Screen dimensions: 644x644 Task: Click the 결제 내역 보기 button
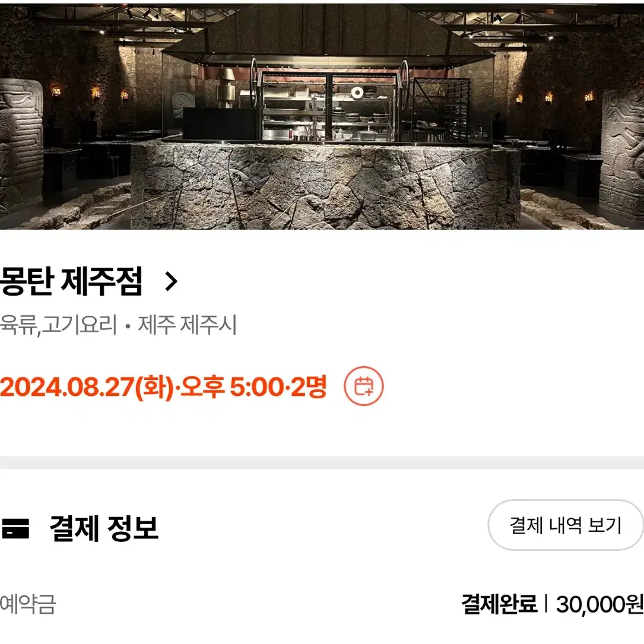[x=565, y=525]
